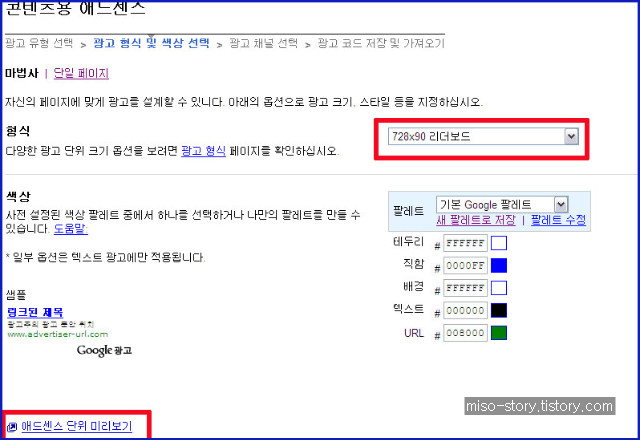
Task: Click the 단일 페이지 link
Action: click(x=81, y=73)
